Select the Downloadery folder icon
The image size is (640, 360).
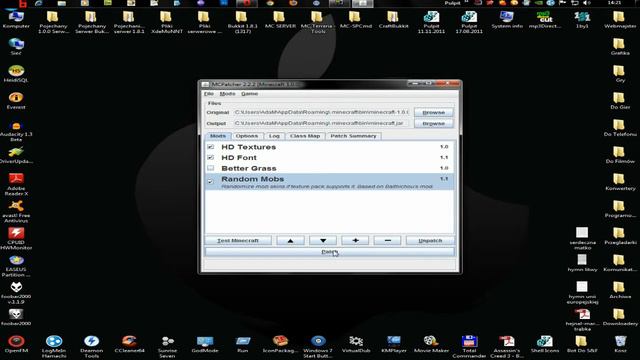(x=620, y=316)
